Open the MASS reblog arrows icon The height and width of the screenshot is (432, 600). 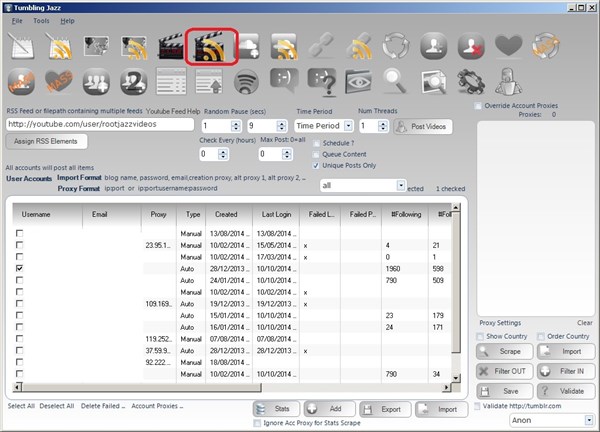pos(546,46)
